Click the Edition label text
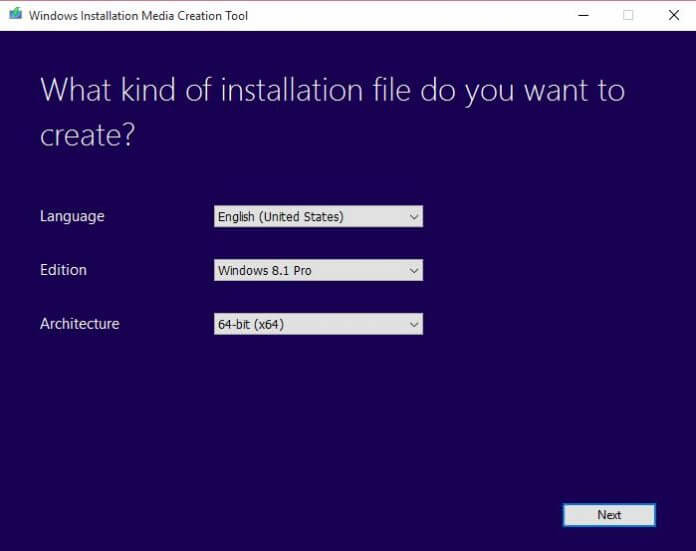The image size is (696, 551). pos(63,270)
